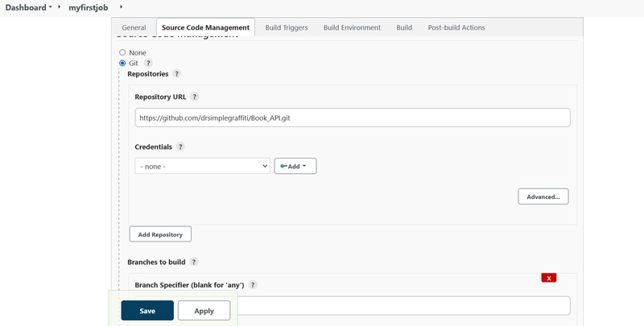Select the Git radio button
Screen dimensions: 644x326
point(122,63)
